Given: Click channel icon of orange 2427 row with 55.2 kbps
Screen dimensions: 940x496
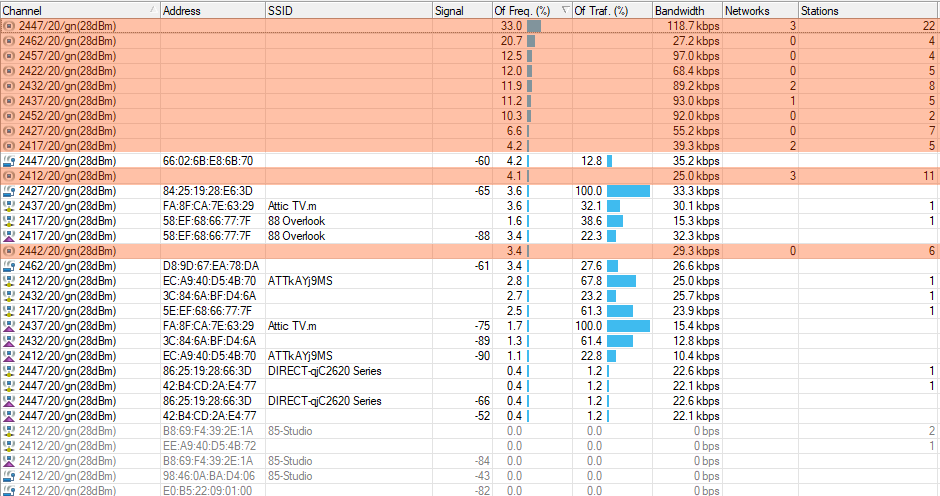Looking at the screenshot, I should coord(9,131).
